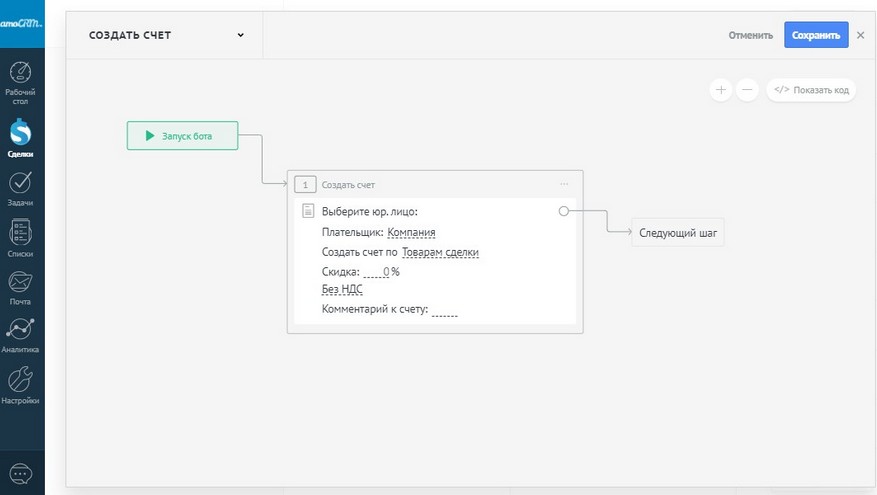Open Настройки settings in sidebar
This screenshot has height=495, width=877.
(21, 381)
